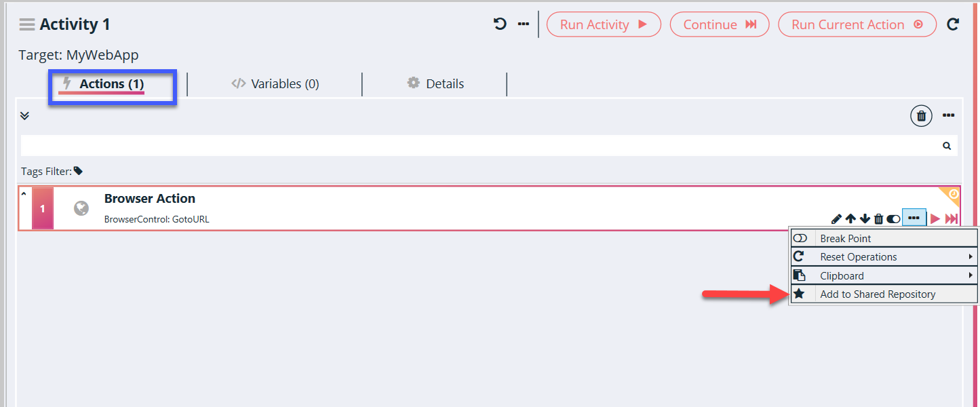Move Browser Action up with arrow
The image size is (980, 407).
tap(850, 218)
